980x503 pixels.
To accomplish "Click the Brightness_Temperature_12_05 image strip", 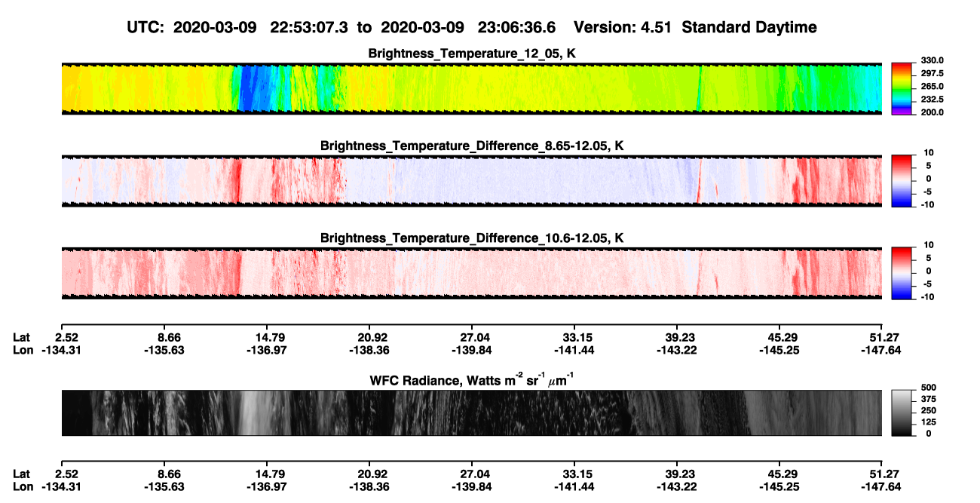I will pyautogui.click(x=472, y=88).
